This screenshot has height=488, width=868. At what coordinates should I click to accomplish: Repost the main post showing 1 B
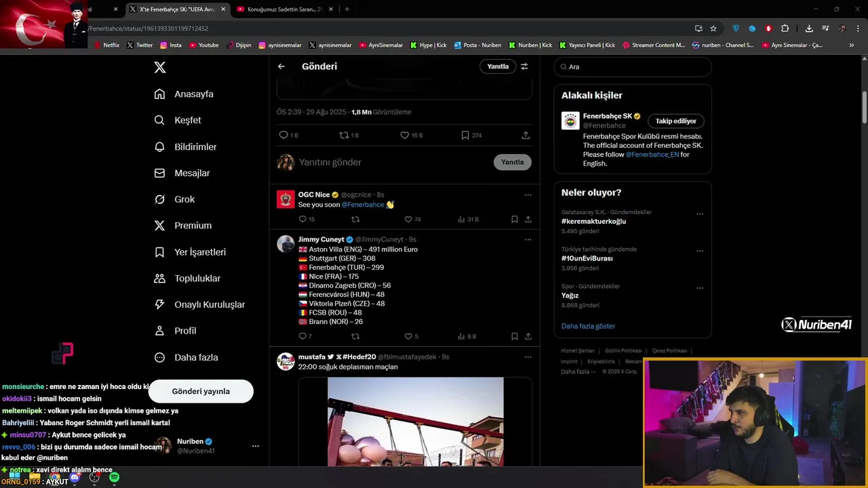(x=349, y=135)
